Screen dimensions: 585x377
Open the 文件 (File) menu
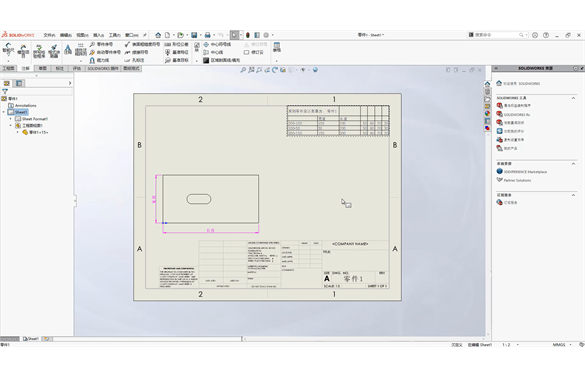click(49, 35)
